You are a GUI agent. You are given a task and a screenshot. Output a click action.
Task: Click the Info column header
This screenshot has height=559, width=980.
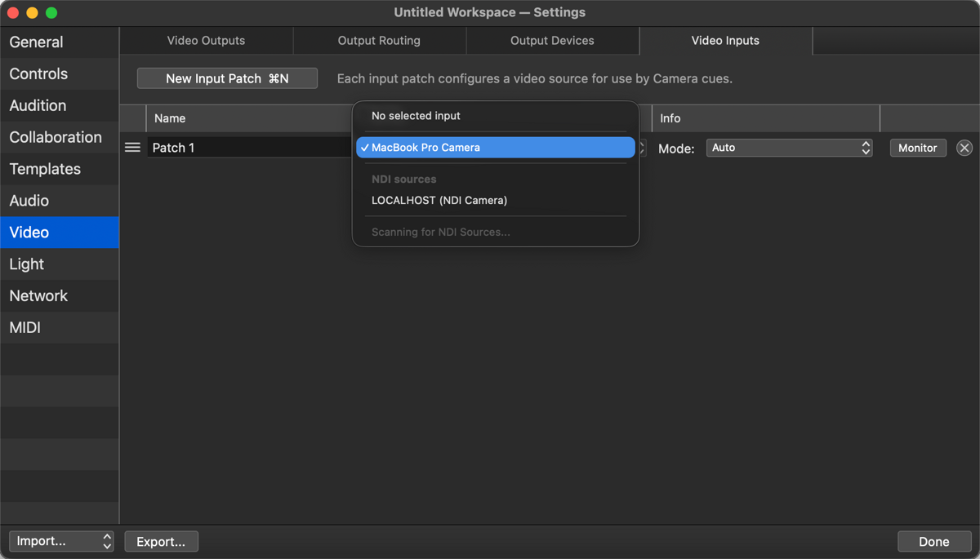click(x=766, y=118)
